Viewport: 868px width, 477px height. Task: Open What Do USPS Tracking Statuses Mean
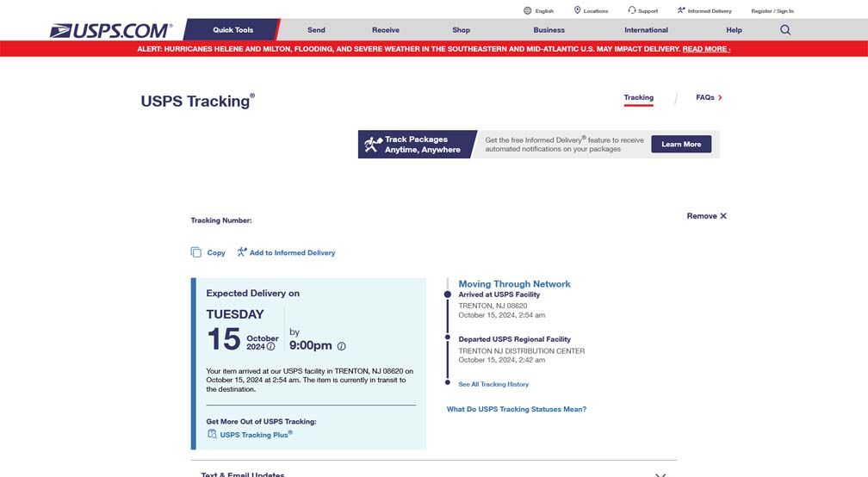pos(516,409)
